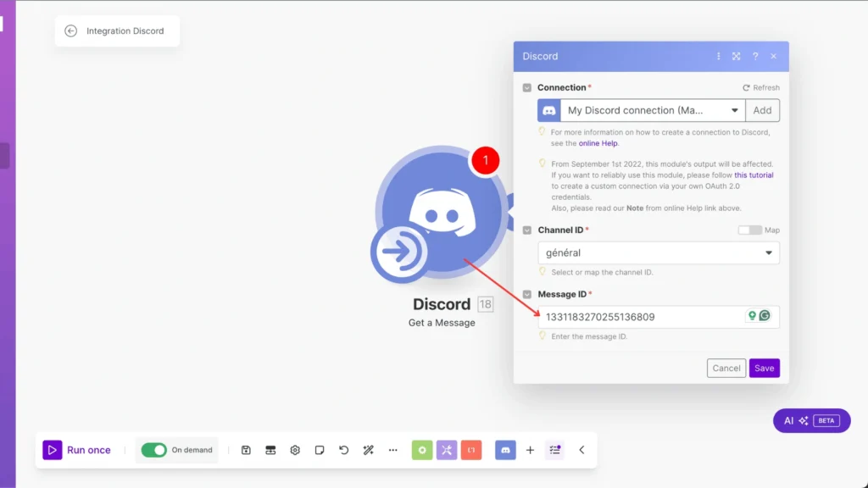Enable the Map switch for Channel ID
The height and width of the screenshot is (488, 868).
(x=749, y=230)
